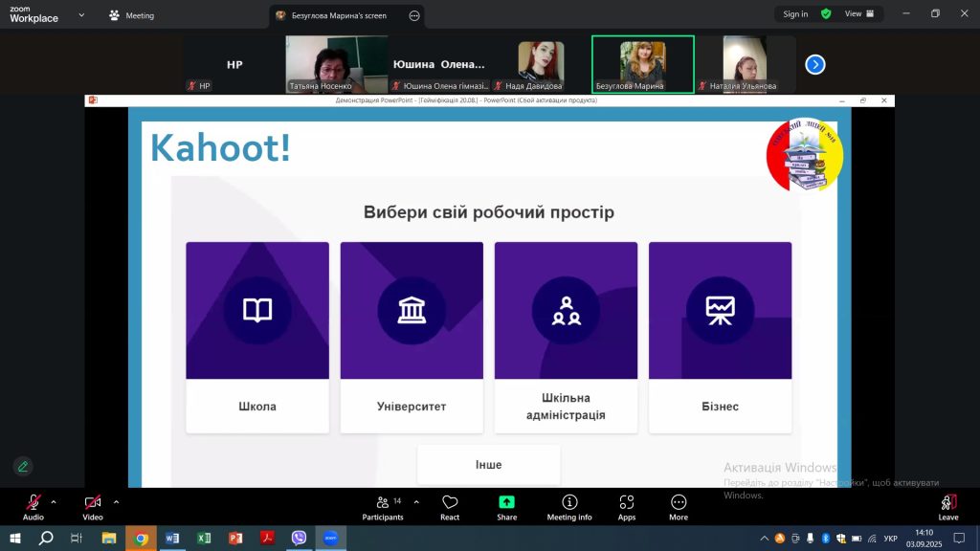Show hidden system tray icons
The height and width of the screenshot is (551, 980).
[x=764, y=539]
